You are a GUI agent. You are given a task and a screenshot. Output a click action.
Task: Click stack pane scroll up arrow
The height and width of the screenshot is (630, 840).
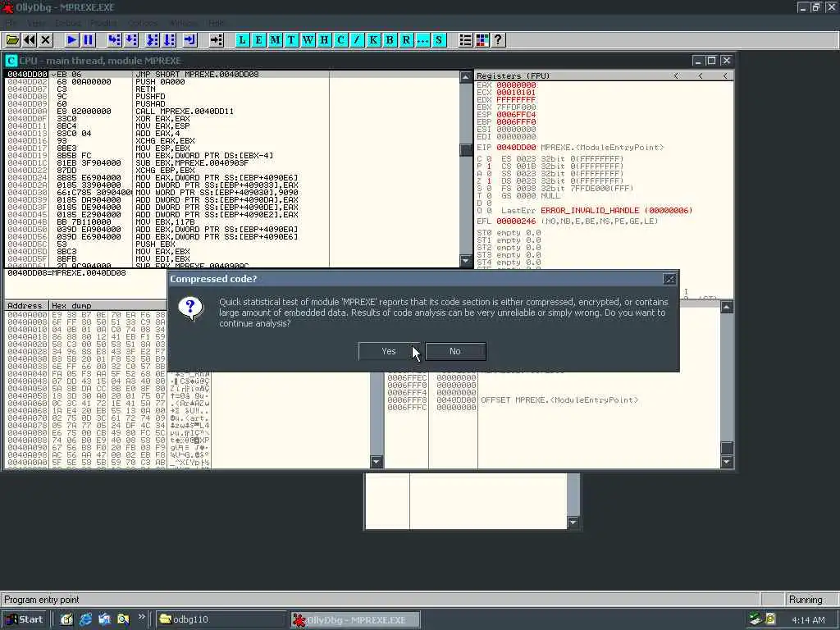(x=727, y=307)
